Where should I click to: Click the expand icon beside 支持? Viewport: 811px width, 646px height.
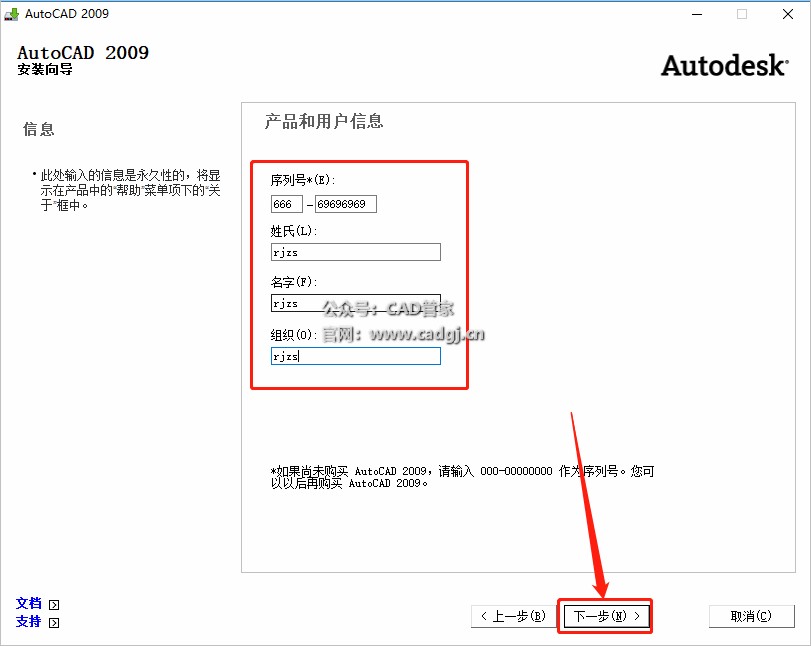pos(54,623)
